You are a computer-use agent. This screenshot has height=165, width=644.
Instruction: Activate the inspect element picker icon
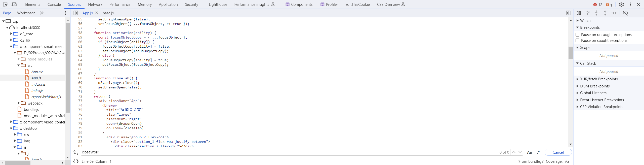5,5
